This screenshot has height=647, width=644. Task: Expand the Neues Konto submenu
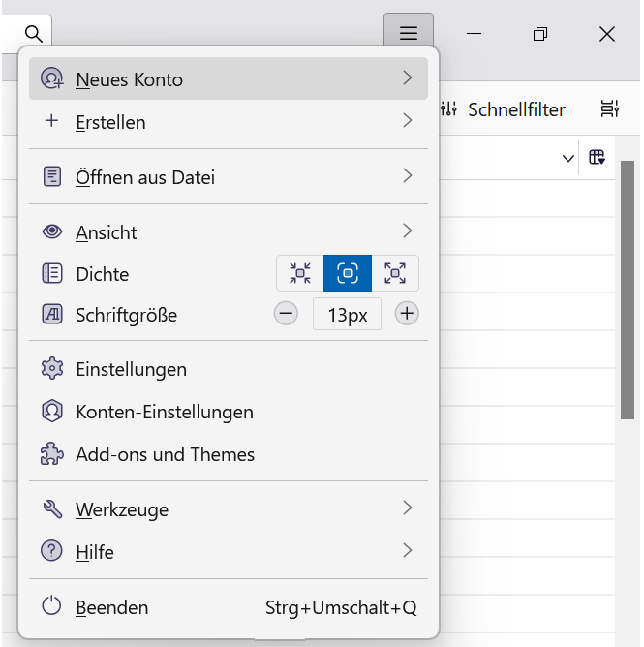click(x=228, y=79)
